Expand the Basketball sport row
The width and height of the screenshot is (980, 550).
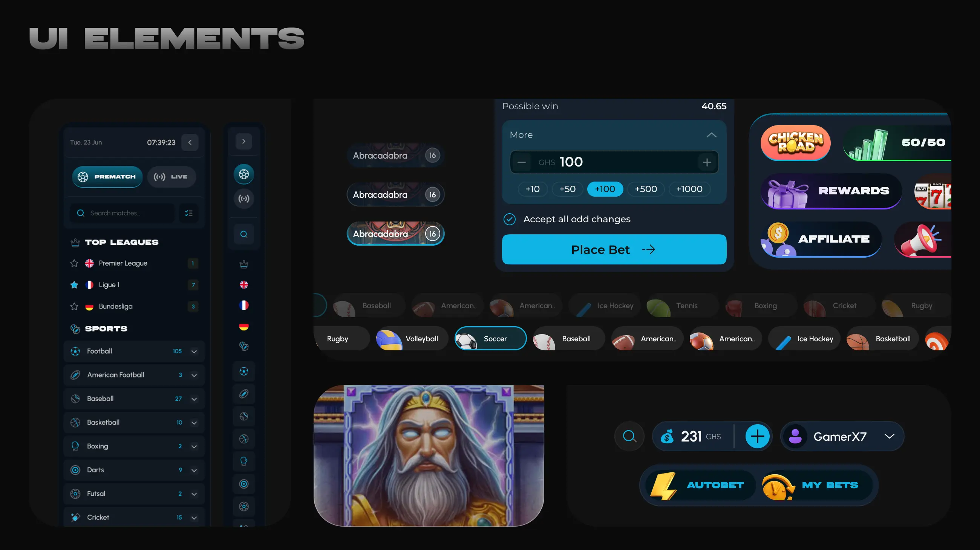(134, 422)
